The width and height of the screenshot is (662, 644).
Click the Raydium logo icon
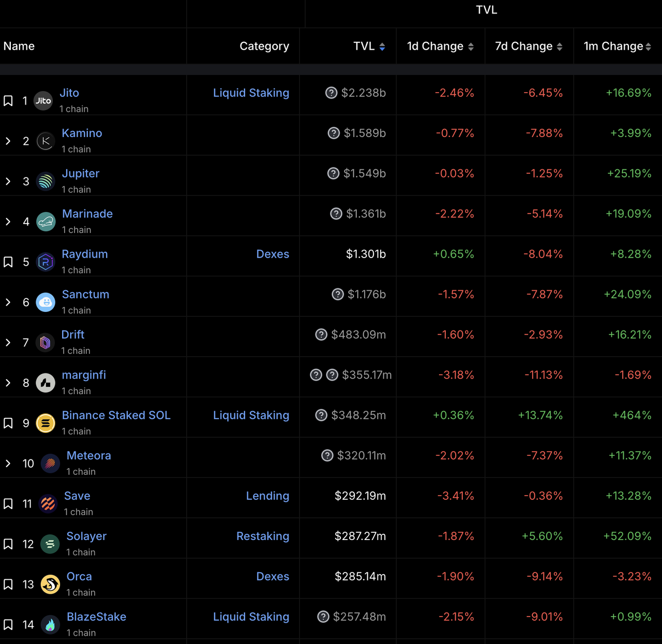[46, 262]
